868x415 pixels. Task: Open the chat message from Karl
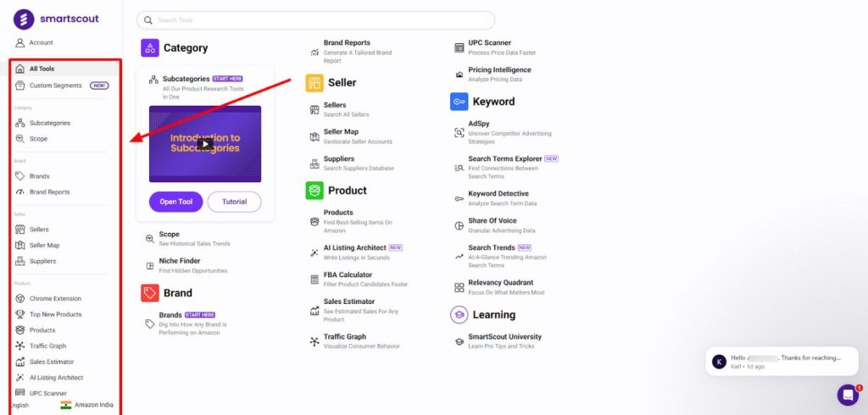[x=782, y=362]
